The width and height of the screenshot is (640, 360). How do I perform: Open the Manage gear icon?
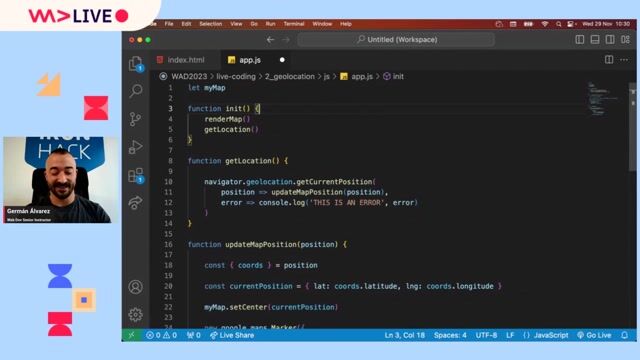[x=136, y=314]
